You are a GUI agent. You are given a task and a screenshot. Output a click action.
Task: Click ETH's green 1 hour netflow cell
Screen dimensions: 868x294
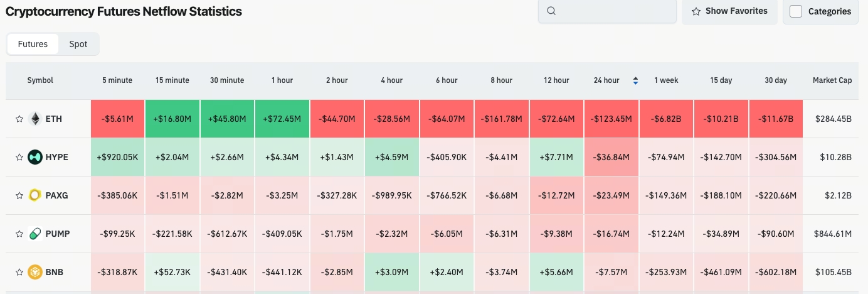coord(282,119)
